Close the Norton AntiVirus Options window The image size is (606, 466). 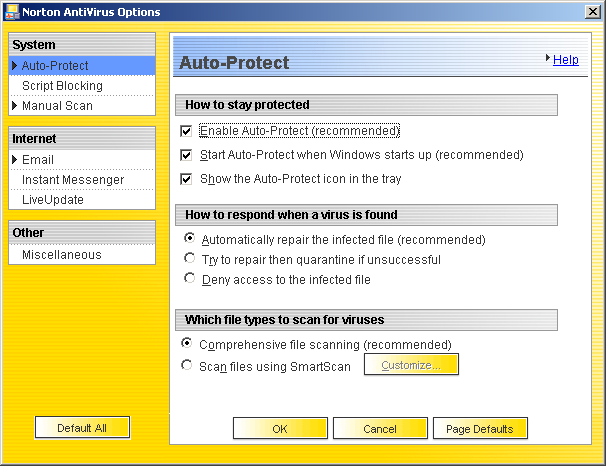pos(592,12)
